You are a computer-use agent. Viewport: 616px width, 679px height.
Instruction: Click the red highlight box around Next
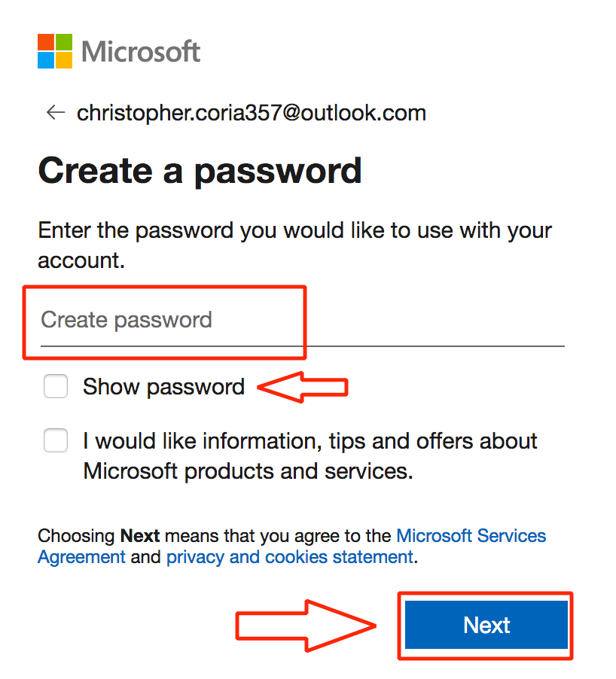tap(485, 626)
